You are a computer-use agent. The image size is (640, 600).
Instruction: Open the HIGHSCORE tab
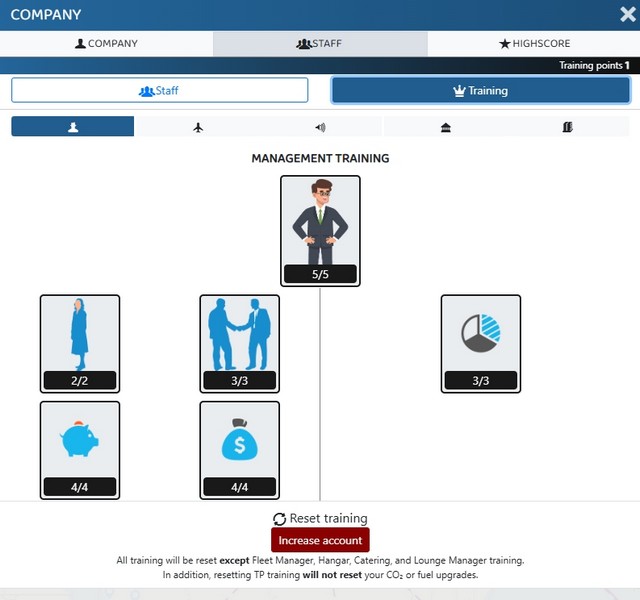(x=534, y=44)
